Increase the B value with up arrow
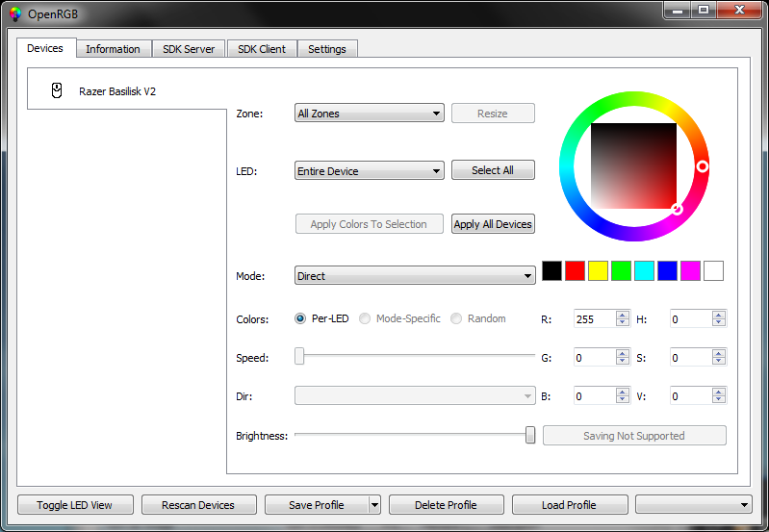The height and width of the screenshot is (532, 769). [623, 392]
